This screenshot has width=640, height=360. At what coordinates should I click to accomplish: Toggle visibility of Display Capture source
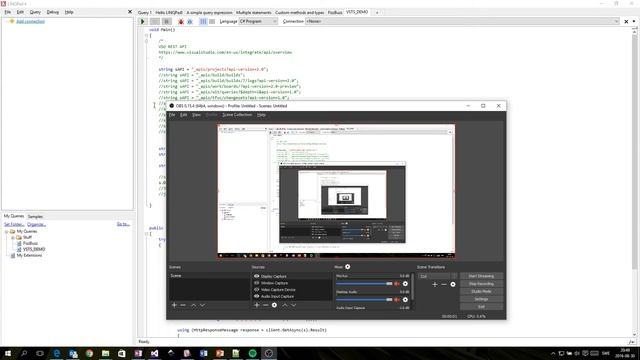pyautogui.click(x=257, y=276)
